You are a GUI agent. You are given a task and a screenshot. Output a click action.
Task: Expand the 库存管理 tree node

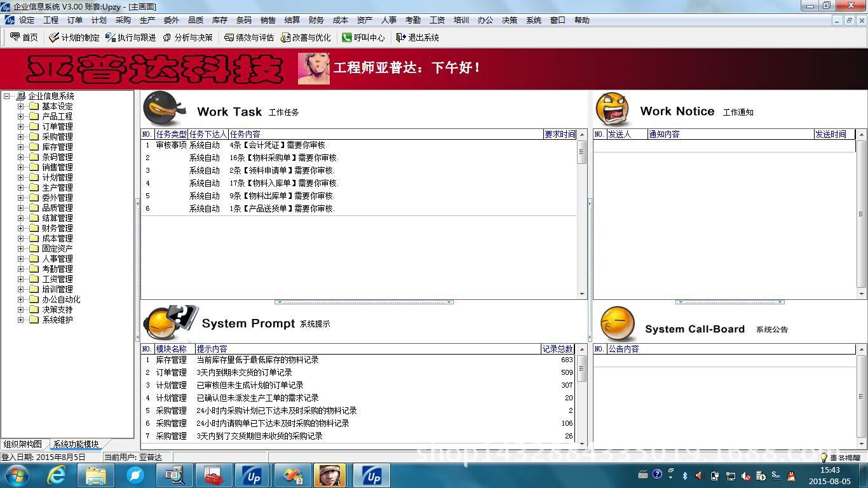(x=22, y=147)
